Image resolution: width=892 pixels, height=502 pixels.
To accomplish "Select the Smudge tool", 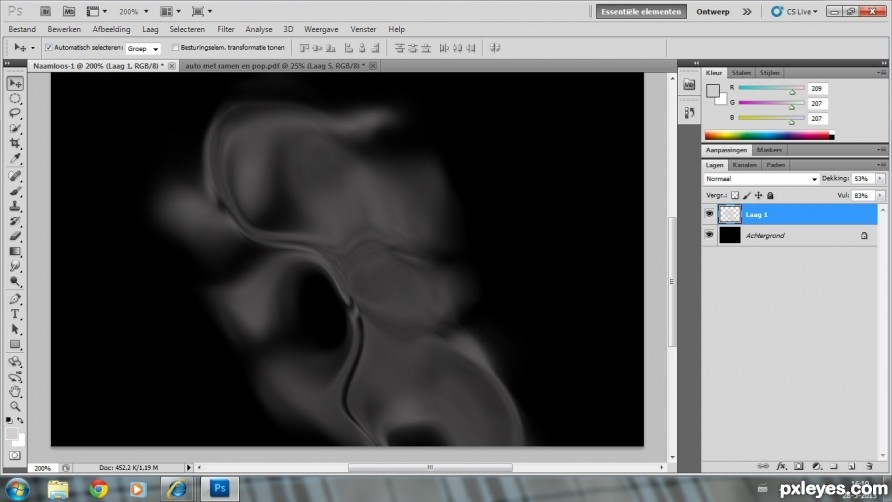I will click(x=15, y=266).
